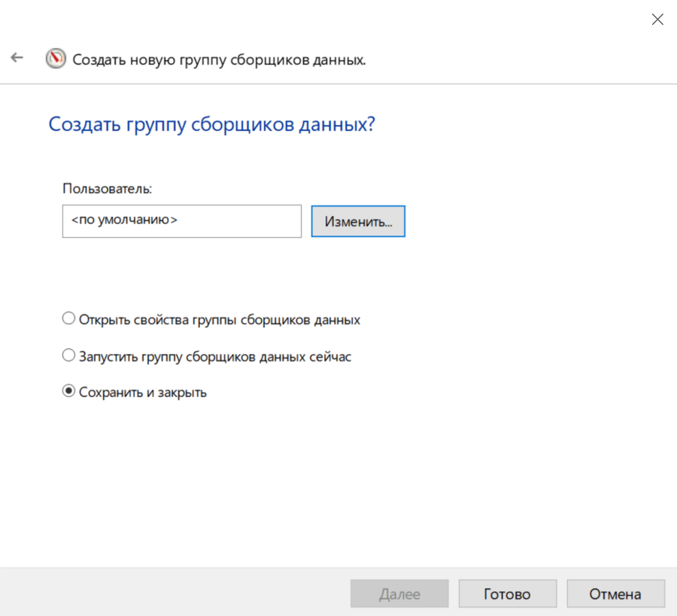Choose 'Запустить группу сборщиков данных сейчас' radio button
This screenshot has width=677, height=616.
[69, 356]
